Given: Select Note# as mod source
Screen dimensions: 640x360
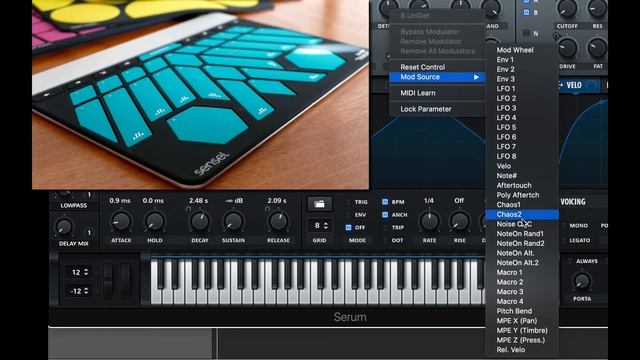Looking at the screenshot, I should tap(522, 176).
